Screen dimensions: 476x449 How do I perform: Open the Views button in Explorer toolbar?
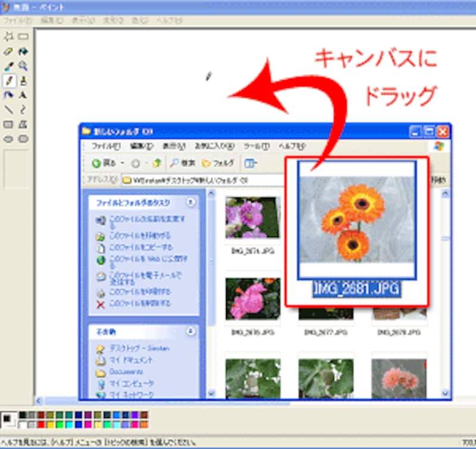250,163
